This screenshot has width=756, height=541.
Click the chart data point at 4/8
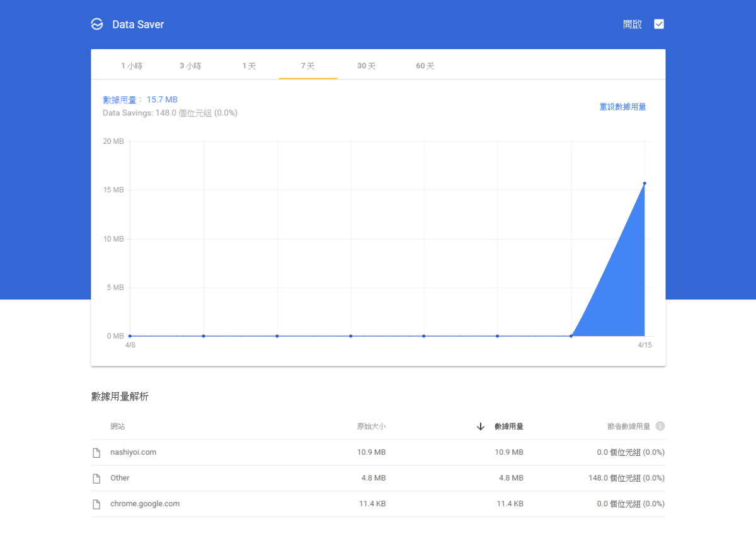[x=130, y=336]
